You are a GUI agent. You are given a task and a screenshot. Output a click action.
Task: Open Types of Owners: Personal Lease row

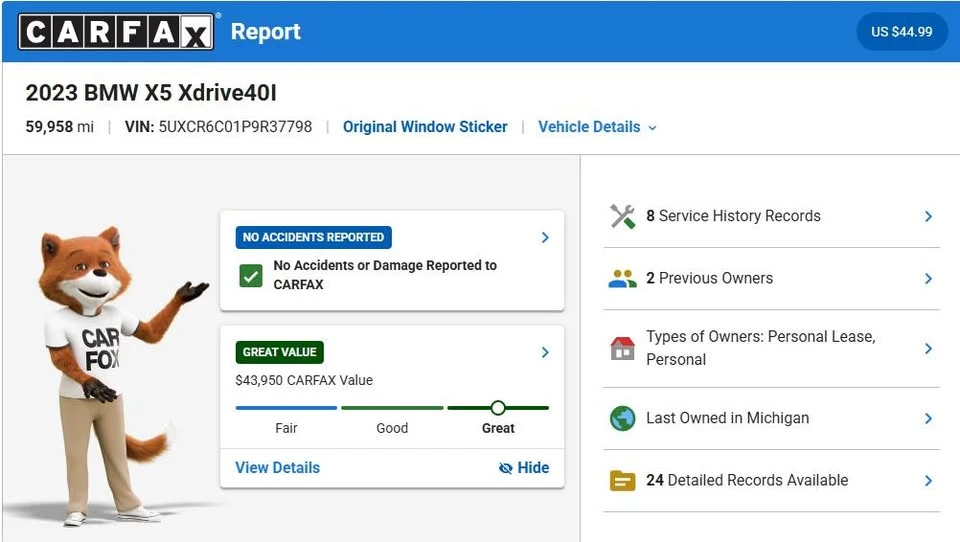click(x=771, y=348)
